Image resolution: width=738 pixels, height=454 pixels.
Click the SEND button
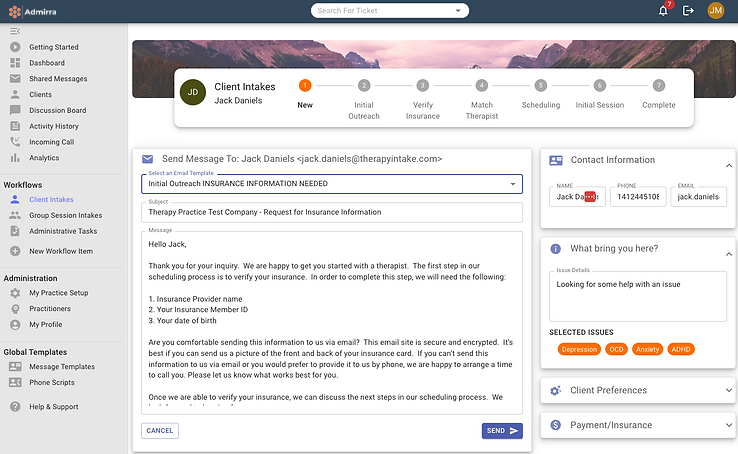click(502, 430)
